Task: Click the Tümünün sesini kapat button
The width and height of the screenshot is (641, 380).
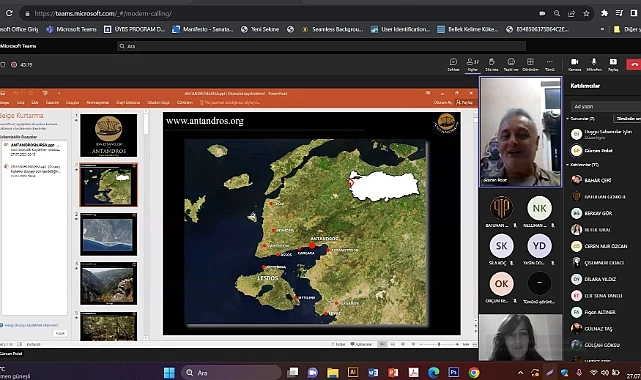Action: pyautogui.click(x=627, y=118)
